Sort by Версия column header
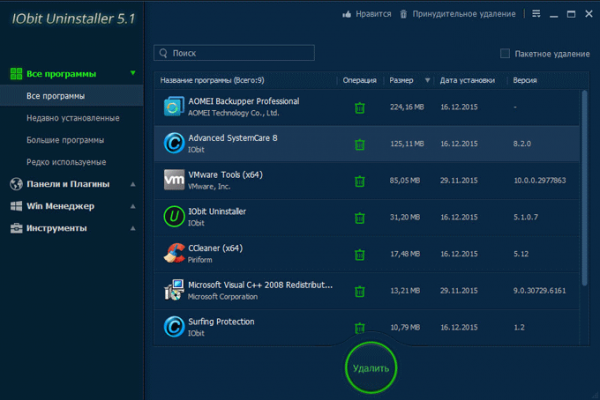Viewport: 600px width, 400px height. [x=525, y=80]
